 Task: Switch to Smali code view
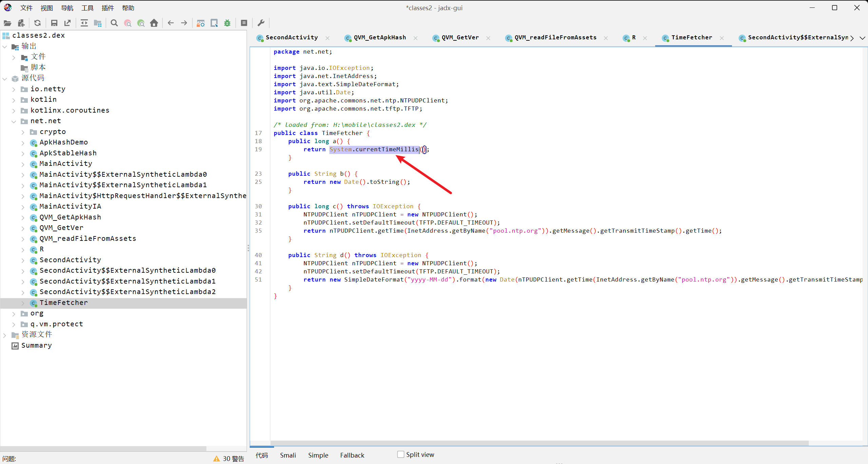click(x=288, y=455)
